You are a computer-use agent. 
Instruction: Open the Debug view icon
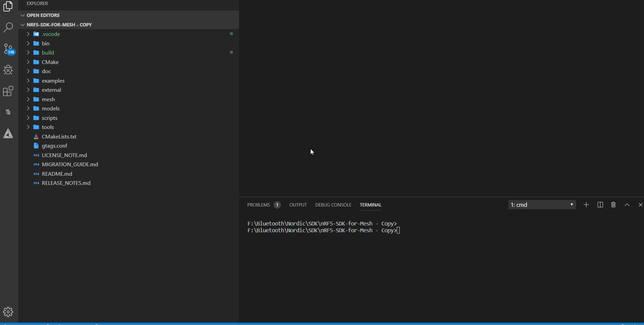pos(8,70)
